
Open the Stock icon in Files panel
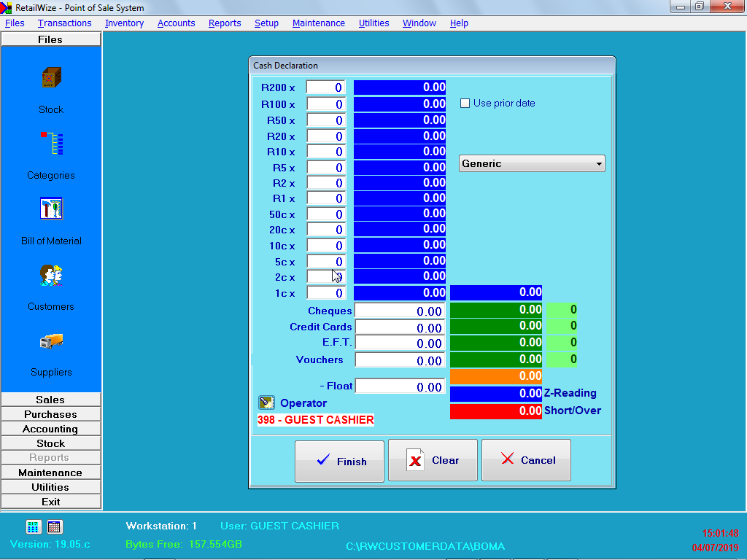(x=51, y=77)
